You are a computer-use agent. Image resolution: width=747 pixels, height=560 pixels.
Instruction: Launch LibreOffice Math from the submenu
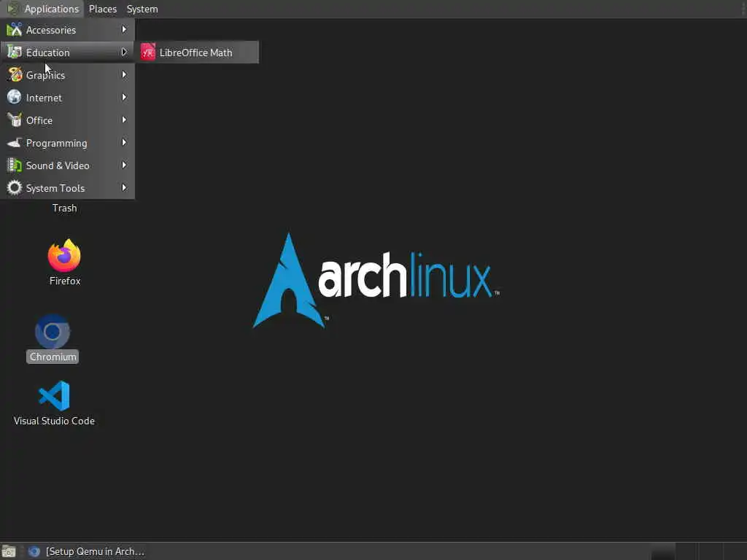tap(197, 52)
